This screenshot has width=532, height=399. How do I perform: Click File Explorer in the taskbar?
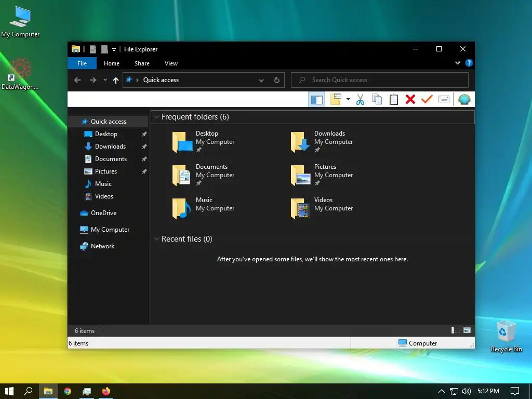(x=48, y=391)
